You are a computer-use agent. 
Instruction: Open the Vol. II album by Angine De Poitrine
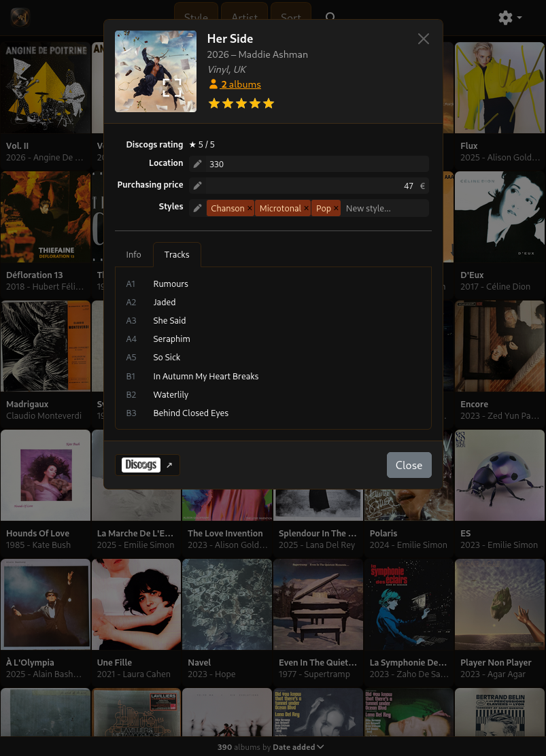[46, 88]
